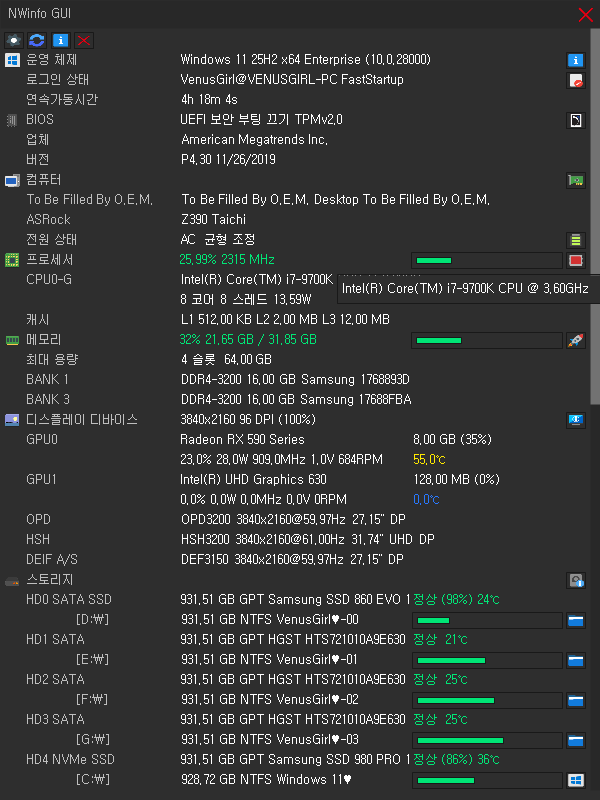Click the 55.0℃ GPU temperature value
600x800 pixels.
coord(429,460)
